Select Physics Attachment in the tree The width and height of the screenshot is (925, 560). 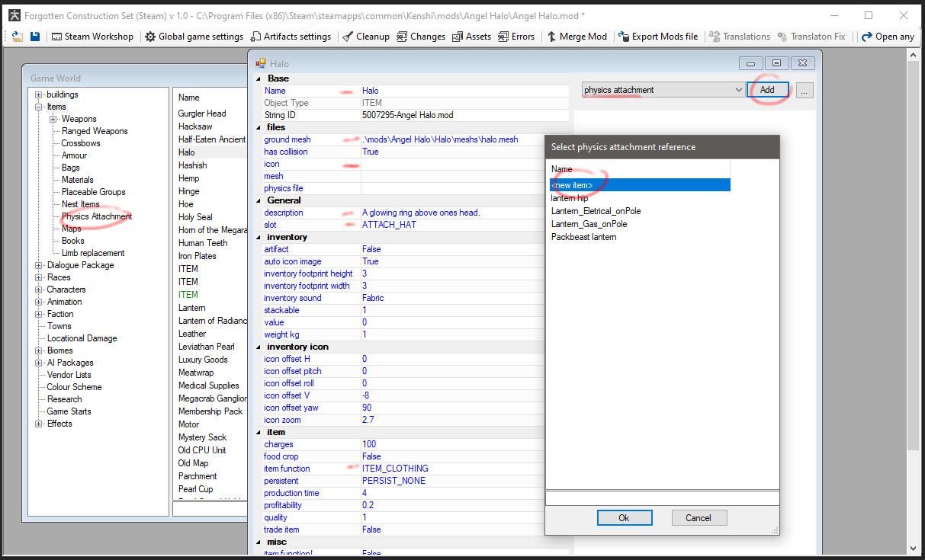[x=97, y=216]
